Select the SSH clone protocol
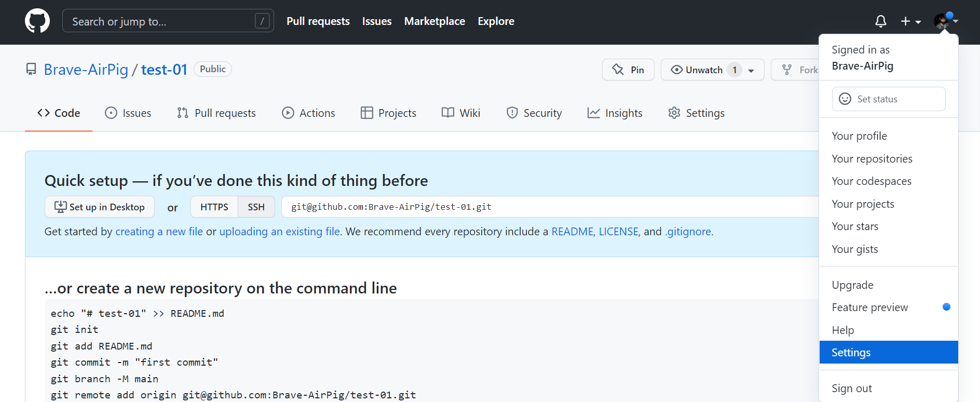 256,207
